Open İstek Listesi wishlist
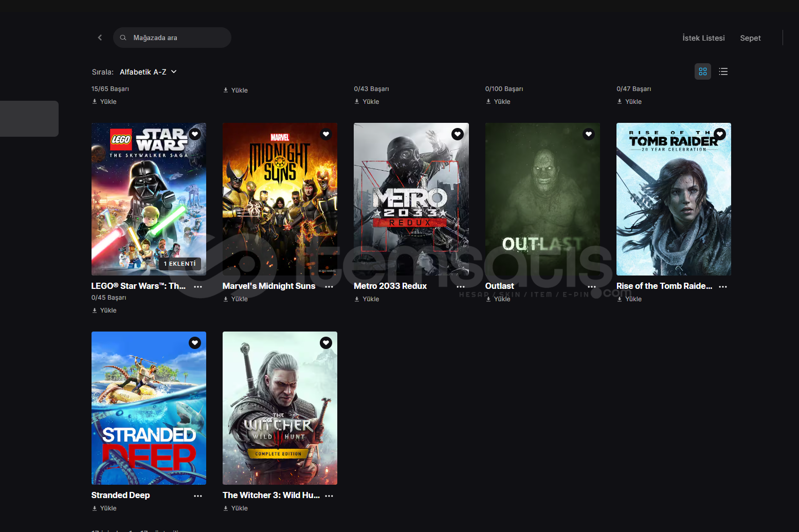Viewport: 799px width, 532px height. point(703,38)
